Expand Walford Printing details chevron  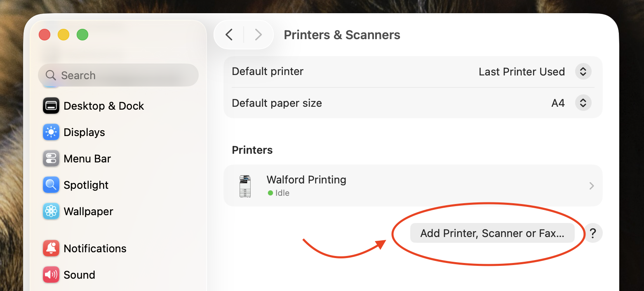[592, 186]
